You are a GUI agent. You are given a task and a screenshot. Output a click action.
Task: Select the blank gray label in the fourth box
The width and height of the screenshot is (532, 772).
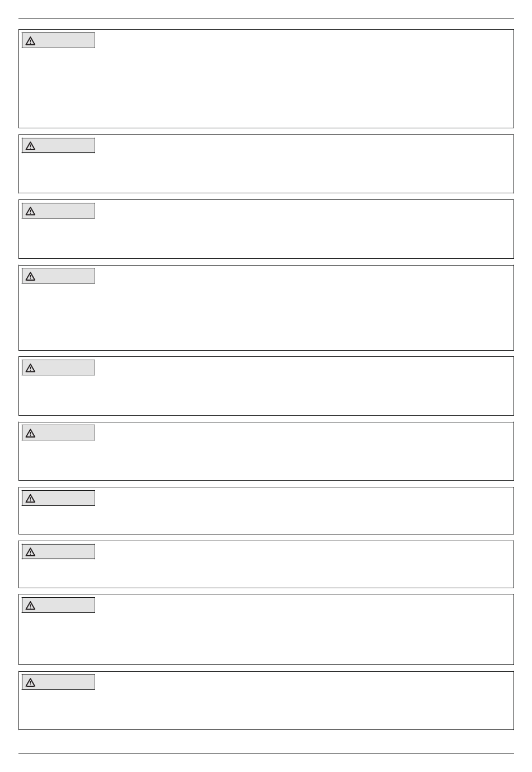click(58, 276)
